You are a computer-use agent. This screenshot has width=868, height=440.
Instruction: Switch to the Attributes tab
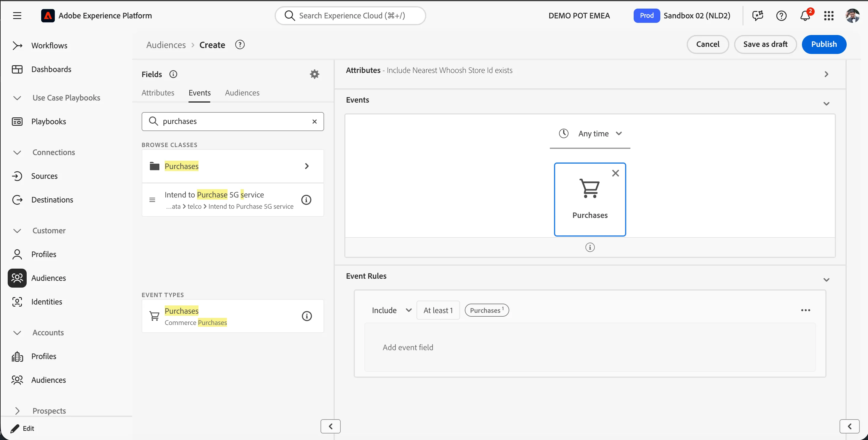[158, 93]
